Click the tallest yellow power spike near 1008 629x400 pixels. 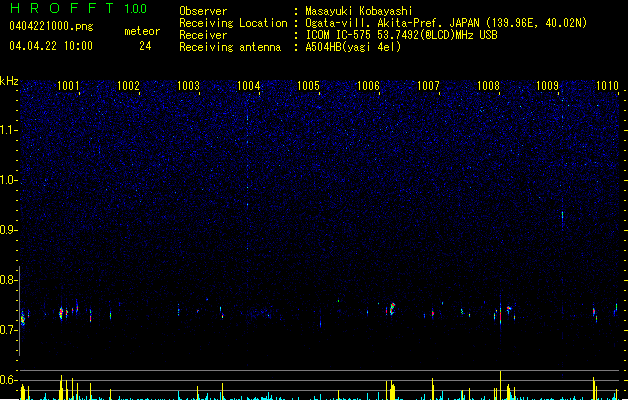(500, 385)
